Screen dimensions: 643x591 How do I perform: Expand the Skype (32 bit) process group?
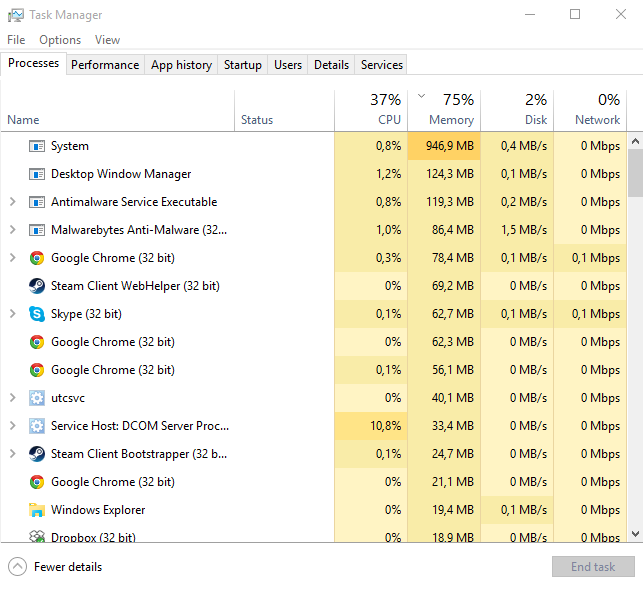click(12, 314)
